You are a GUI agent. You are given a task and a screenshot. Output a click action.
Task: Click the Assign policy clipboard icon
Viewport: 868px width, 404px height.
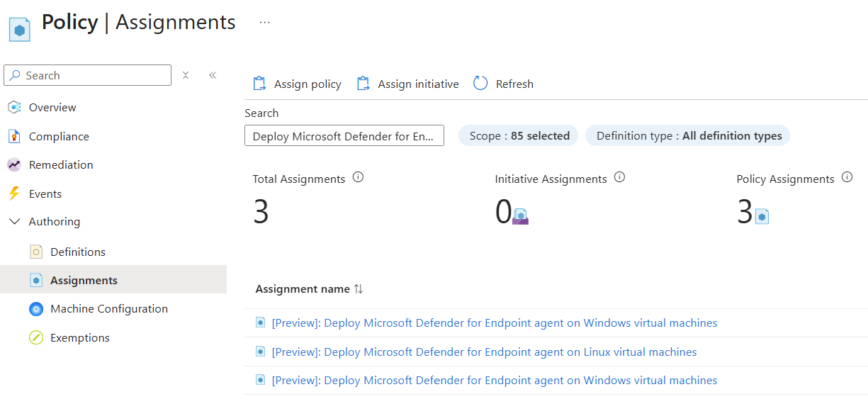pos(259,84)
